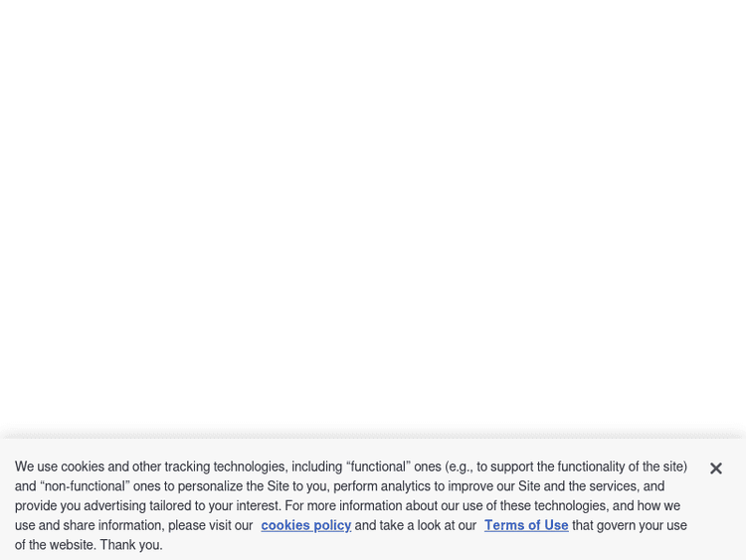Open the Terms of Use link

(526, 525)
